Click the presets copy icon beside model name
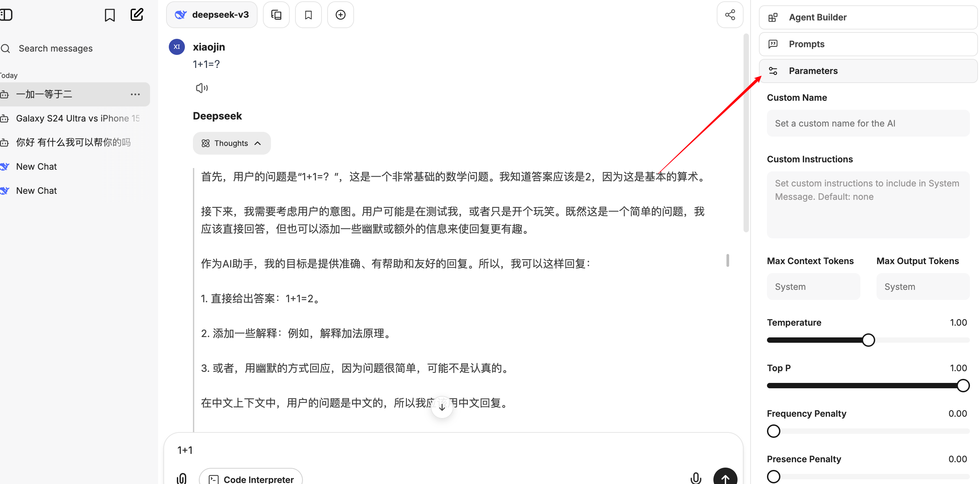 (x=276, y=15)
